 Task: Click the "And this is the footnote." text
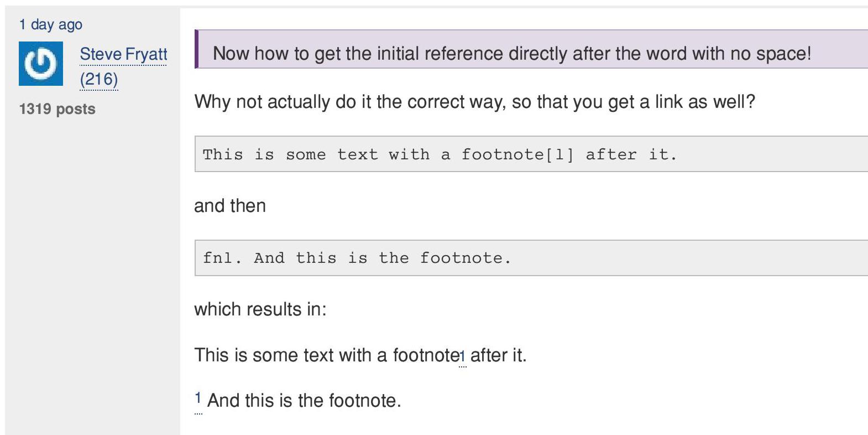(304, 400)
